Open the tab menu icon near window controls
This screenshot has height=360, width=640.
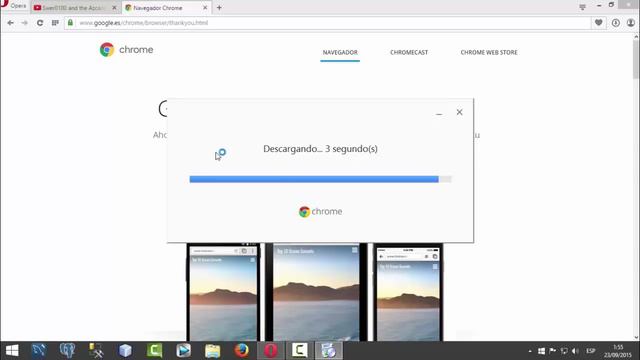pos(582,7)
